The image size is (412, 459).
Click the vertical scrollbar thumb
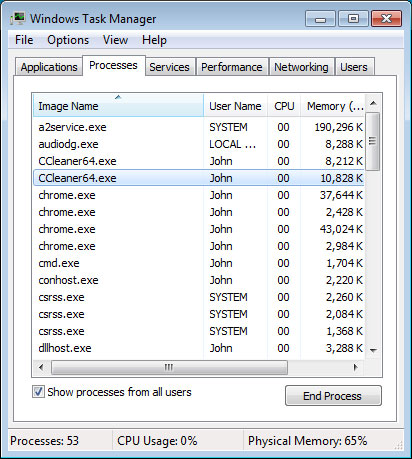373,141
